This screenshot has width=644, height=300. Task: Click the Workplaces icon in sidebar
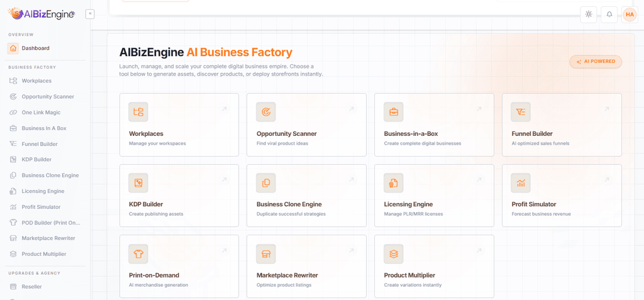click(x=13, y=81)
